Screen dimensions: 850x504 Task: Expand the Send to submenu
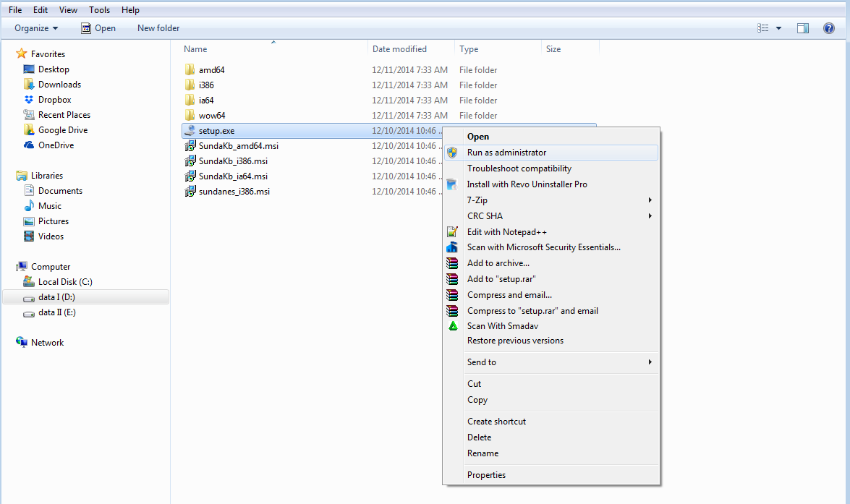coord(650,362)
